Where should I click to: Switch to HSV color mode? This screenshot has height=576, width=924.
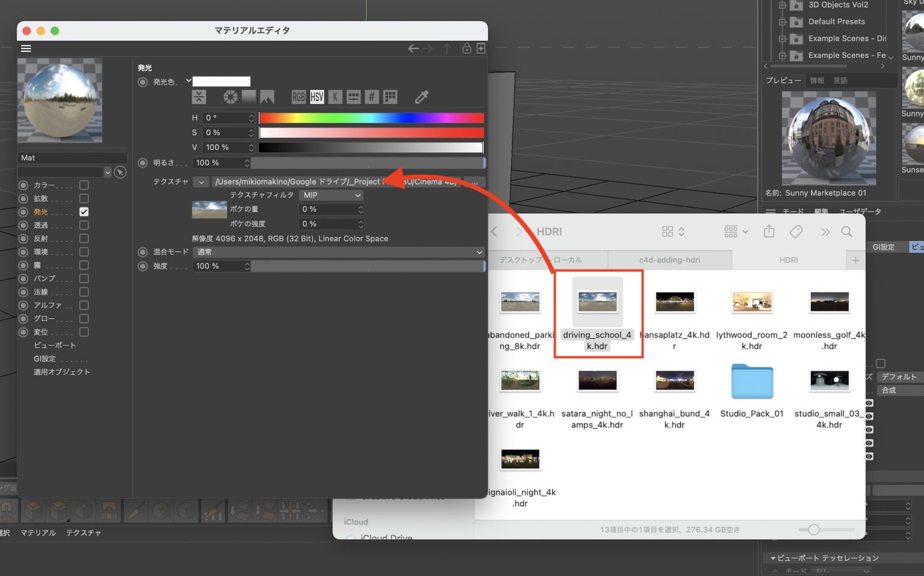pos(317,97)
